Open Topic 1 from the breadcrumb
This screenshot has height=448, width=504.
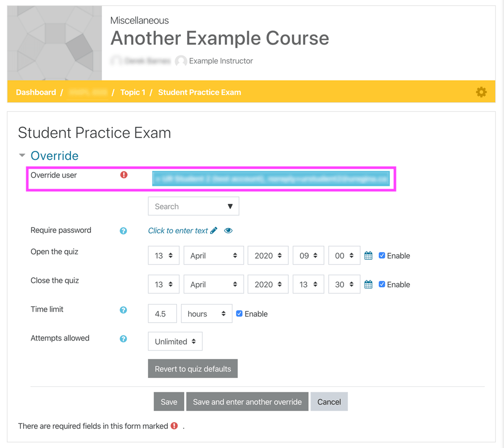coord(133,92)
